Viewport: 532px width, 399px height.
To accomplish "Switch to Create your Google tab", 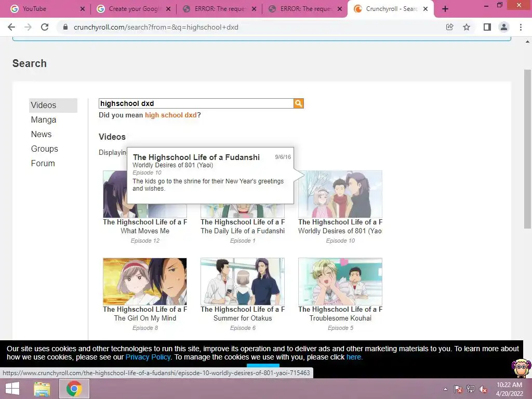I will (x=134, y=9).
